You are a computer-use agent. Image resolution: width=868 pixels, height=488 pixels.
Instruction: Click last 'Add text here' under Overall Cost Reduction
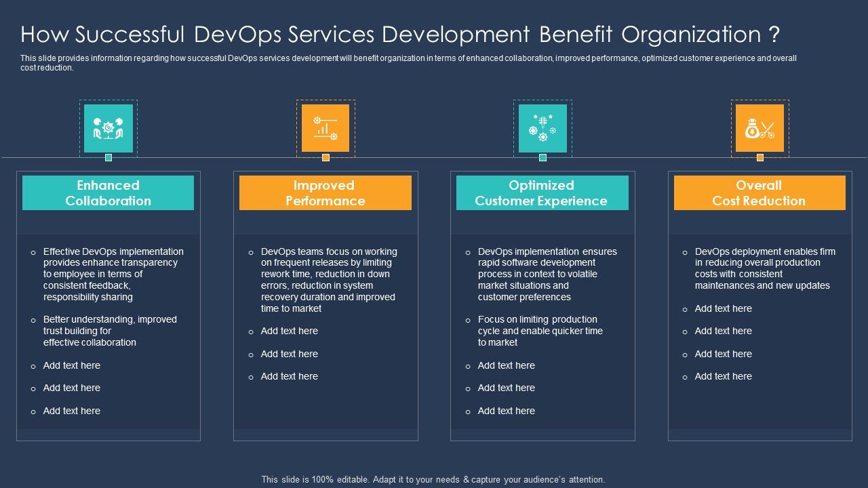[x=724, y=376]
